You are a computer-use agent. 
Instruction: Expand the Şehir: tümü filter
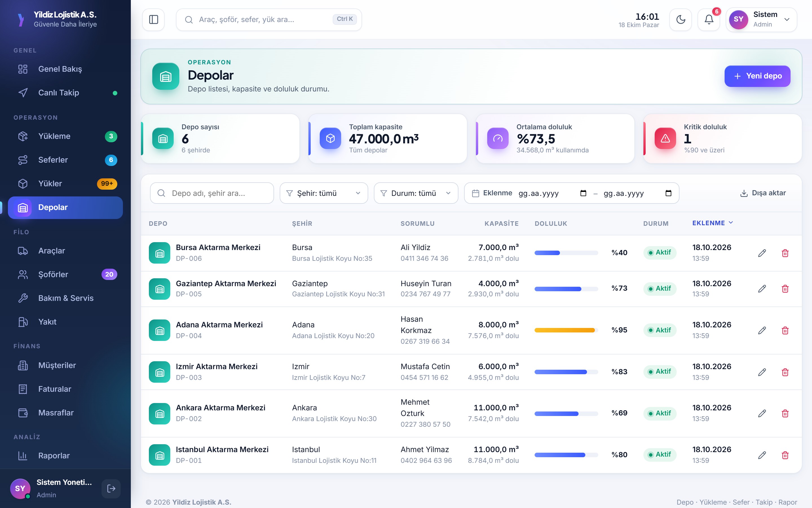point(324,193)
